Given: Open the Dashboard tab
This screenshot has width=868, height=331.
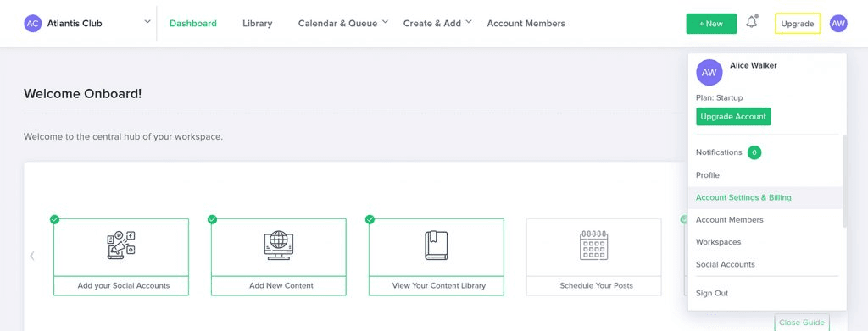Looking at the screenshot, I should point(193,23).
